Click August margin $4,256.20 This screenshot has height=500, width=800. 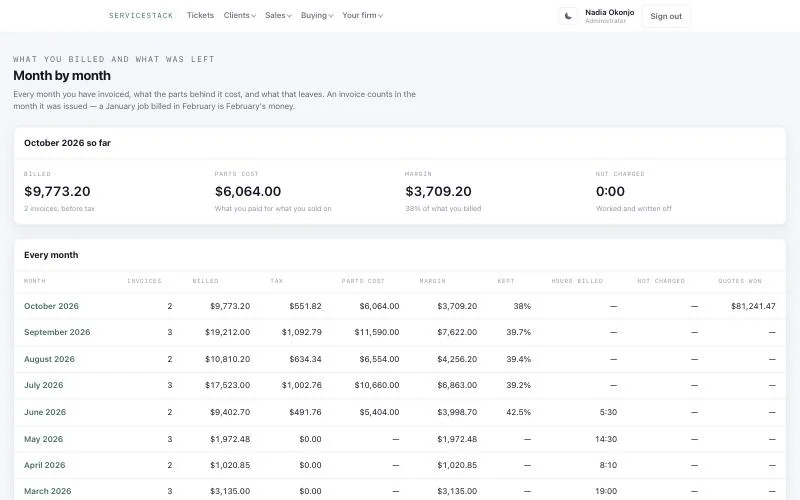coord(457,359)
